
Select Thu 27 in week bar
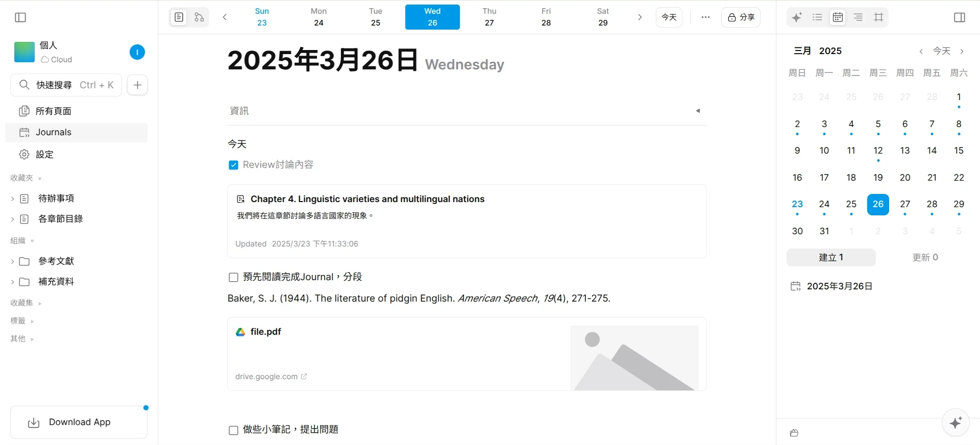pos(489,17)
